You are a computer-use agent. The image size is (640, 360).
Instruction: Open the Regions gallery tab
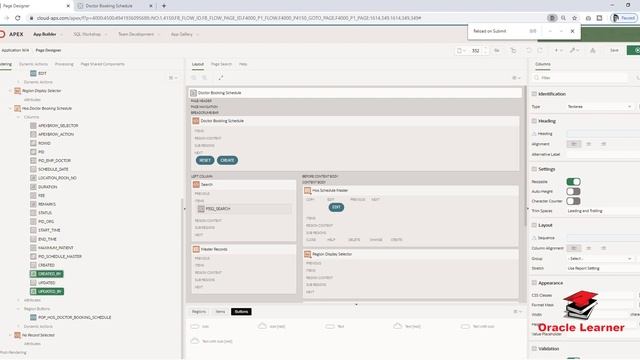[199, 311]
